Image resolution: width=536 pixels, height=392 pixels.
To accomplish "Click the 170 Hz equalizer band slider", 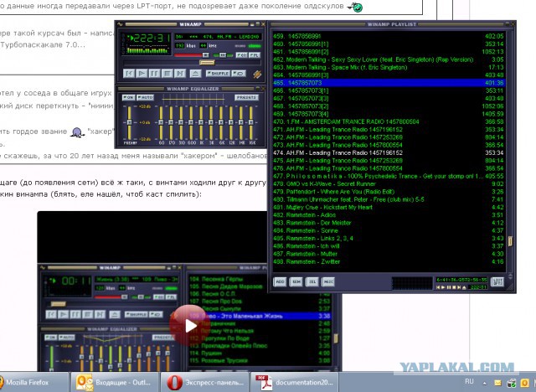I will click(171, 122).
